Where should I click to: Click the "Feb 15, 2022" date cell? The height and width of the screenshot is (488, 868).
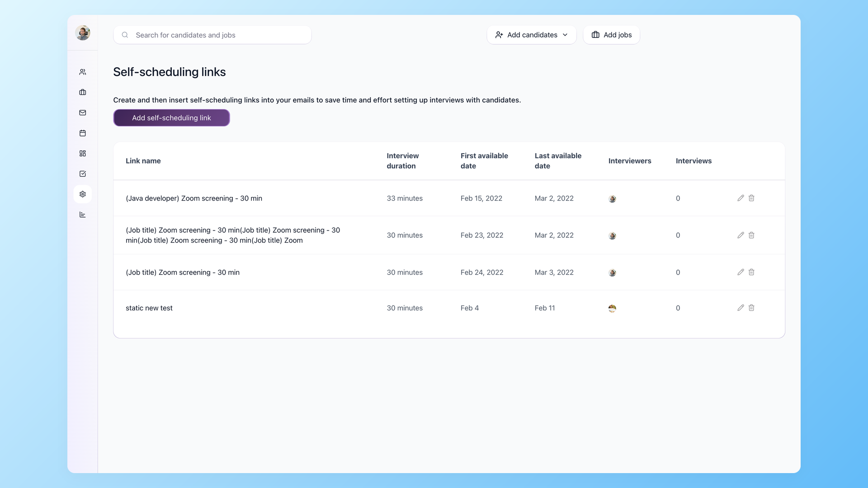click(481, 198)
